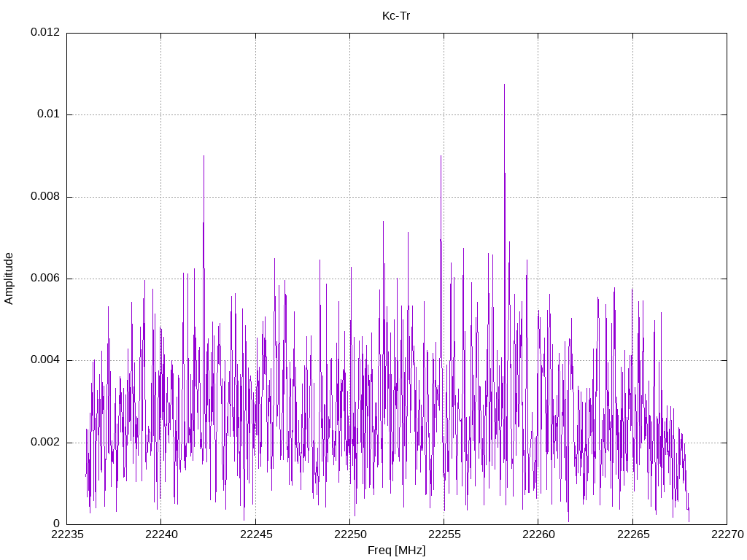This screenshot has width=747, height=560.
Task: Click the y-axis tick value 0.008
Action: coord(45,197)
